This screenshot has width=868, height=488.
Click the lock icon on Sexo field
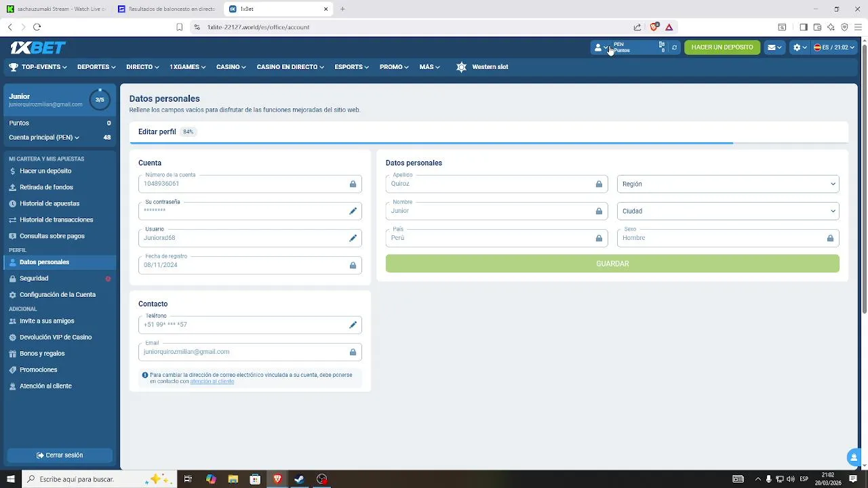coord(830,238)
